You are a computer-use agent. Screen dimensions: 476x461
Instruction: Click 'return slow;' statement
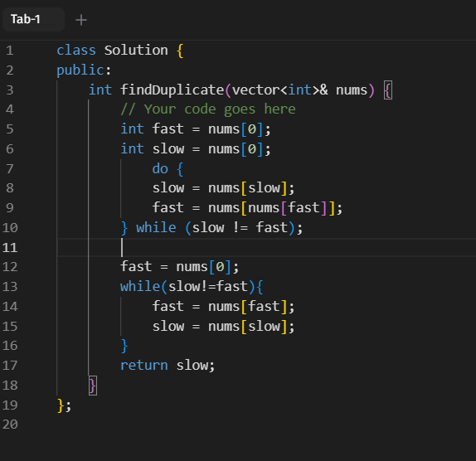point(168,365)
